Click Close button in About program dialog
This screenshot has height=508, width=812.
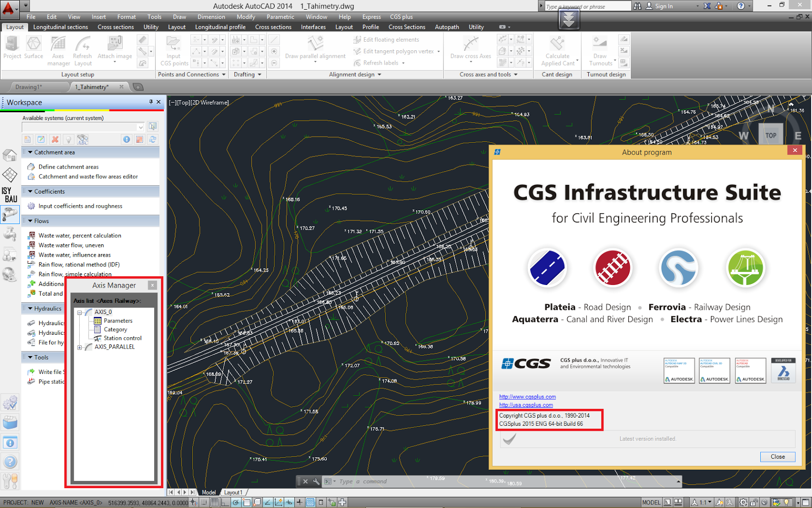coord(777,457)
